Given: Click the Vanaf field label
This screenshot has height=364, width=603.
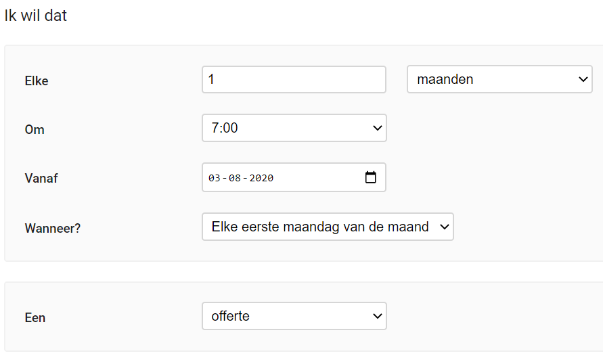Looking at the screenshot, I should [x=40, y=179].
